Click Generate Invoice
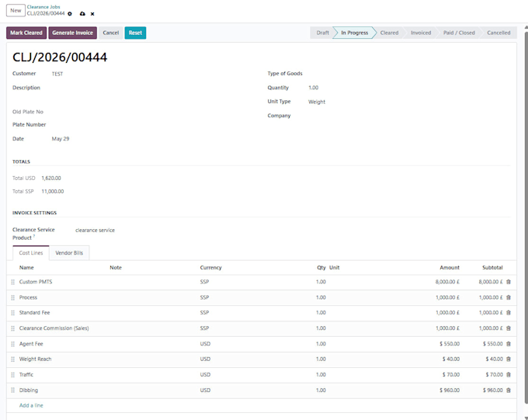Viewport: 528px width, 420px height. (72, 33)
